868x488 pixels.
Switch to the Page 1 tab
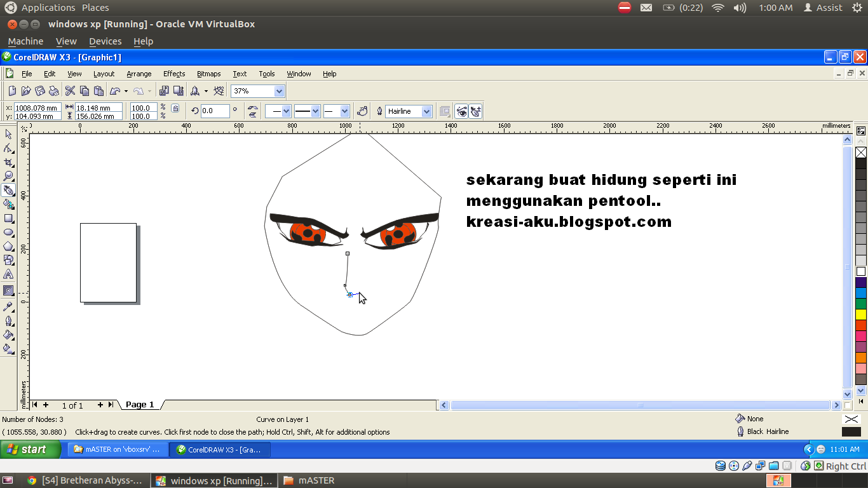(140, 404)
